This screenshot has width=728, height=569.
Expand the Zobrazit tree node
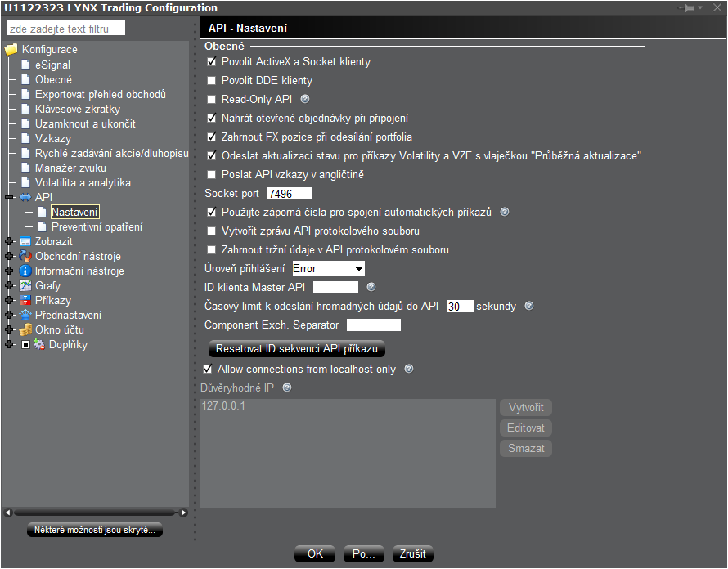(x=9, y=241)
